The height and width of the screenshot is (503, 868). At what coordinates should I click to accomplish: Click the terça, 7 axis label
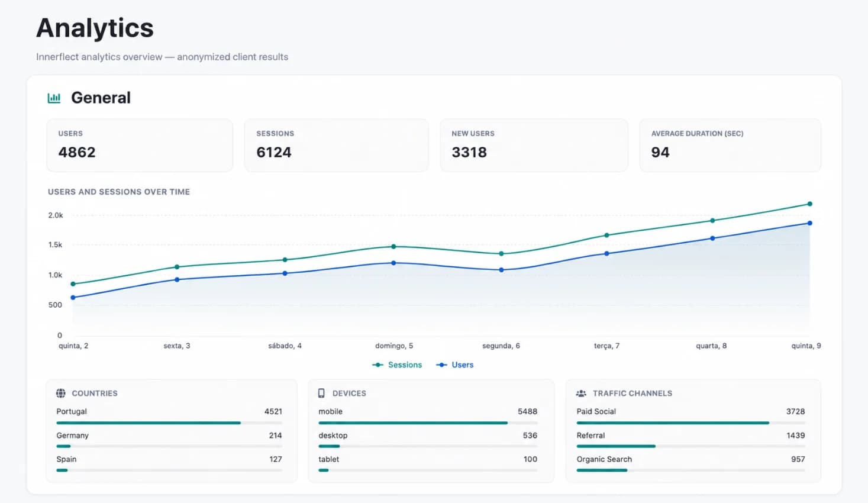(x=606, y=346)
